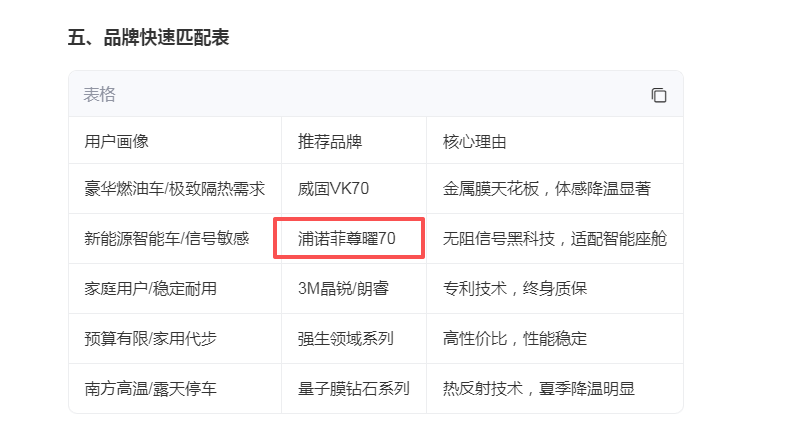
Task: Select the highlighted 浦诺菲尊曜70 cell
Action: pyautogui.click(x=347, y=238)
